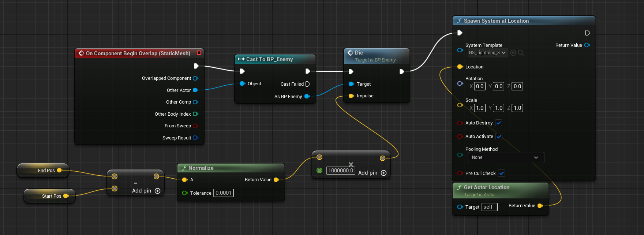Select the Cast To BP_Enemy node title
The width and height of the screenshot is (644, 235).
coord(269,59)
